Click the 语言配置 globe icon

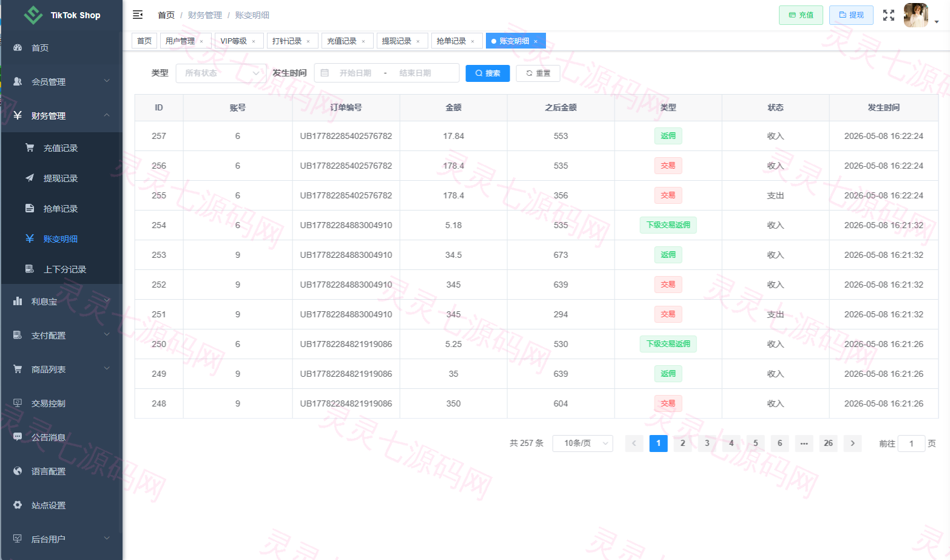pyautogui.click(x=18, y=471)
